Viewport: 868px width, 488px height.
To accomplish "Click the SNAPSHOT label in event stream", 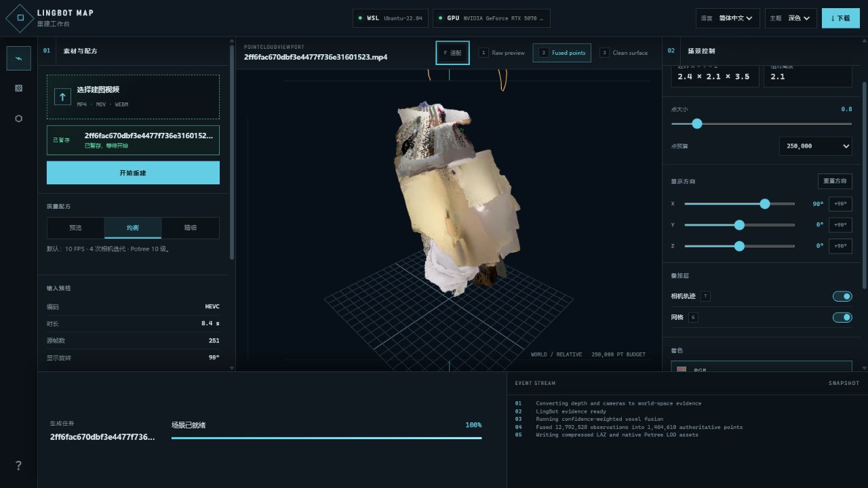I will point(844,383).
